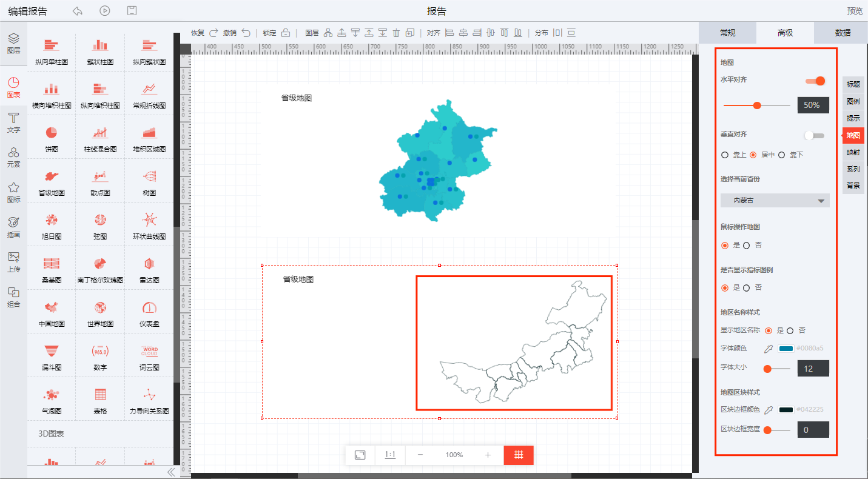868x479 pixels.
Task: Switch to the 数据 tab
Action: pyautogui.click(x=842, y=33)
